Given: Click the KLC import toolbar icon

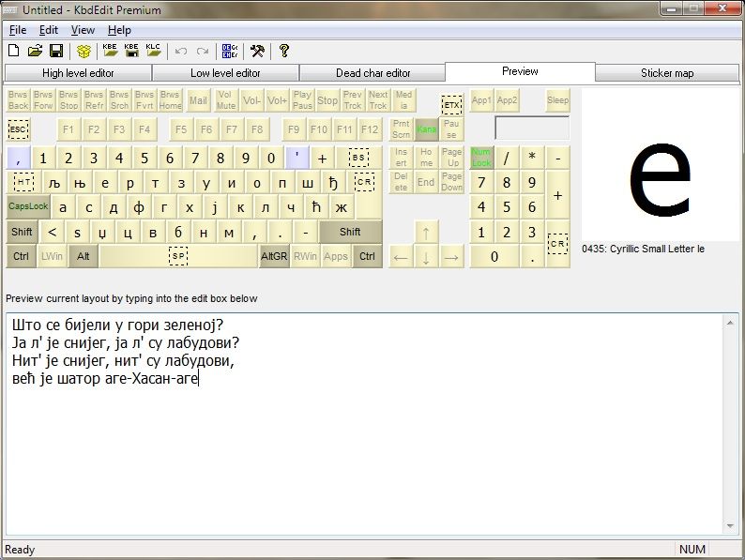Looking at the screenshot, I should tap(153, 51).
